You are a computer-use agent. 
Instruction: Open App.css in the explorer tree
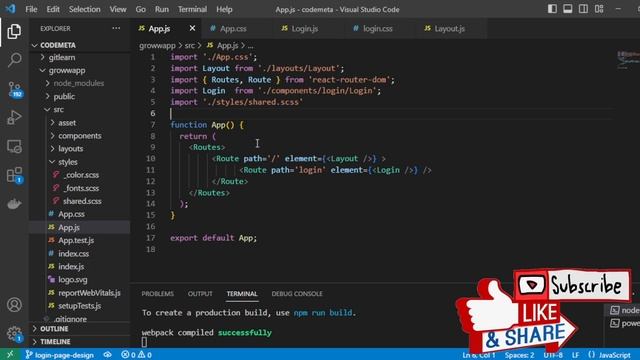coord(80,214)
